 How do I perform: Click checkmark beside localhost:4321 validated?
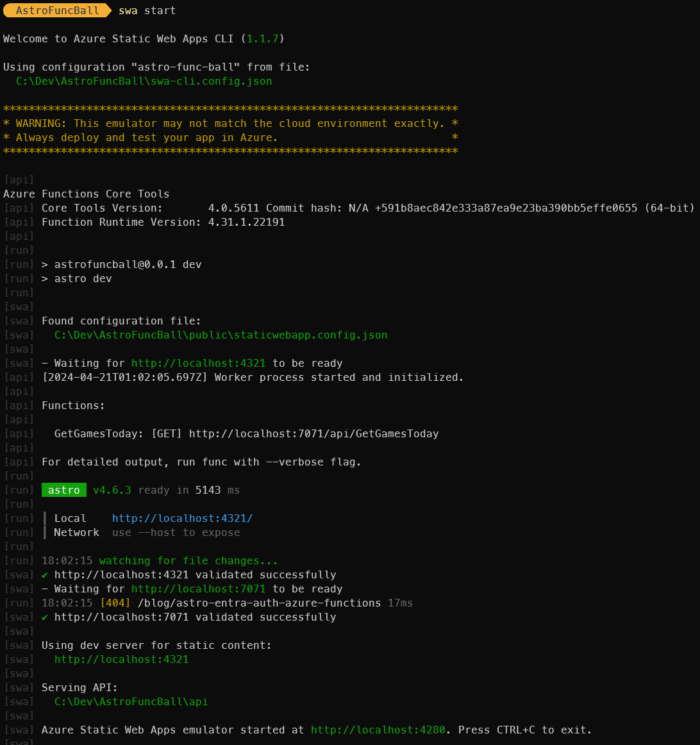pyautogui.click(x=45, y=575)
